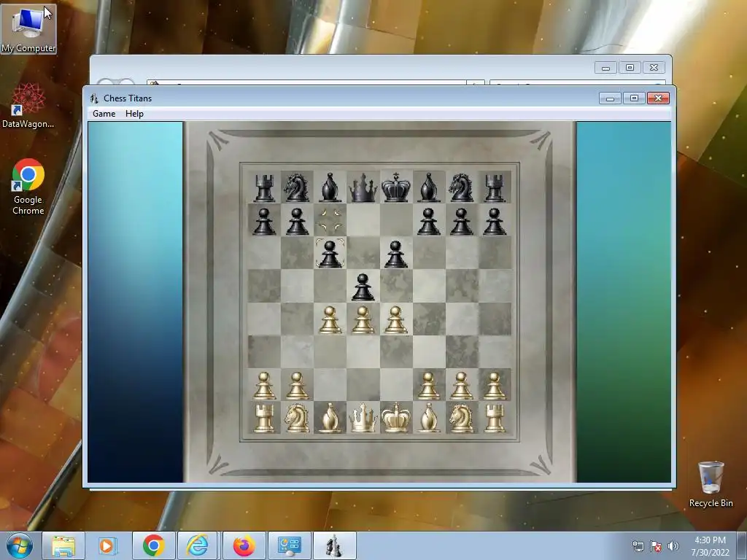This screenshot has height=560, width=747.
Task: Select the black pawn on a7
Action: (264, 222)
